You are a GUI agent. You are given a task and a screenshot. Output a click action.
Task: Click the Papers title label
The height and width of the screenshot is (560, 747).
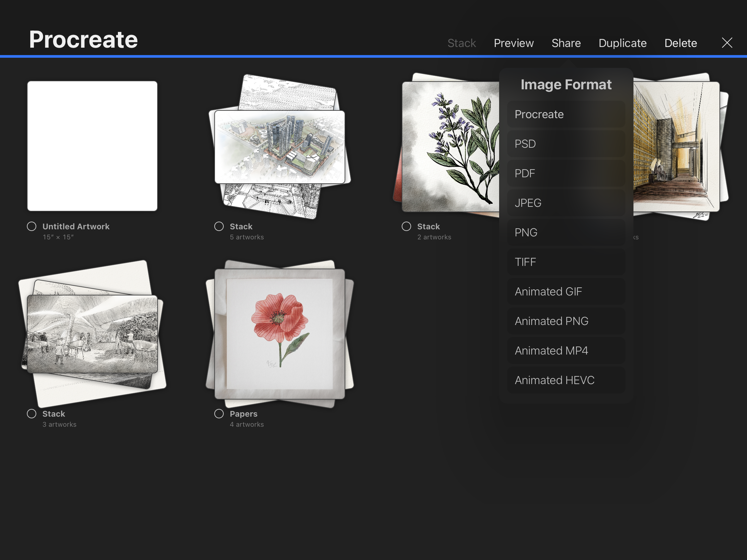click(244, 414)
